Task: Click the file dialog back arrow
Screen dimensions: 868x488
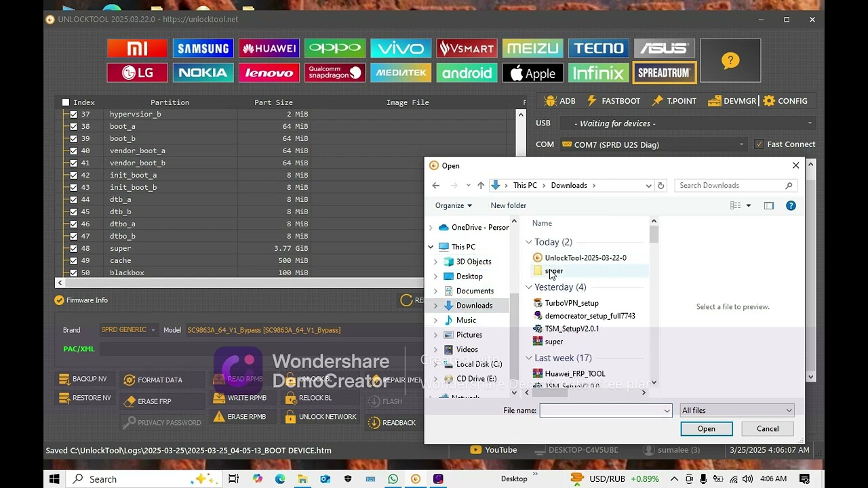Action: (x=436, y=186)
